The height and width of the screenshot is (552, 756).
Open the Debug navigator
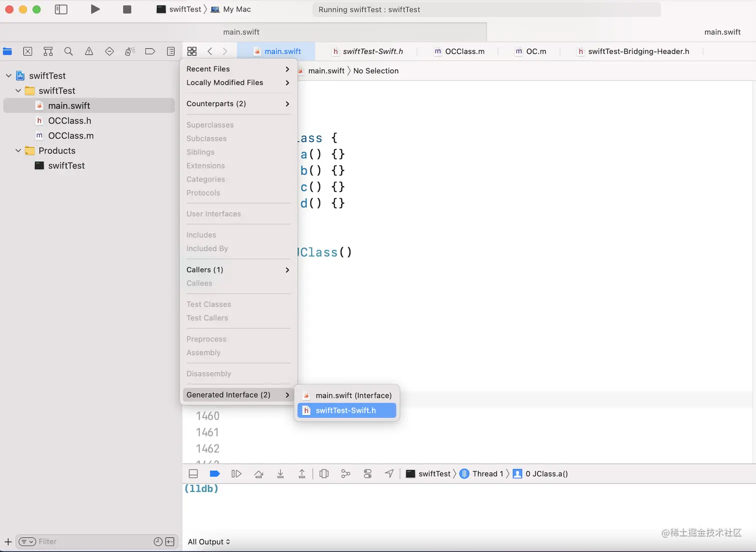130,51
